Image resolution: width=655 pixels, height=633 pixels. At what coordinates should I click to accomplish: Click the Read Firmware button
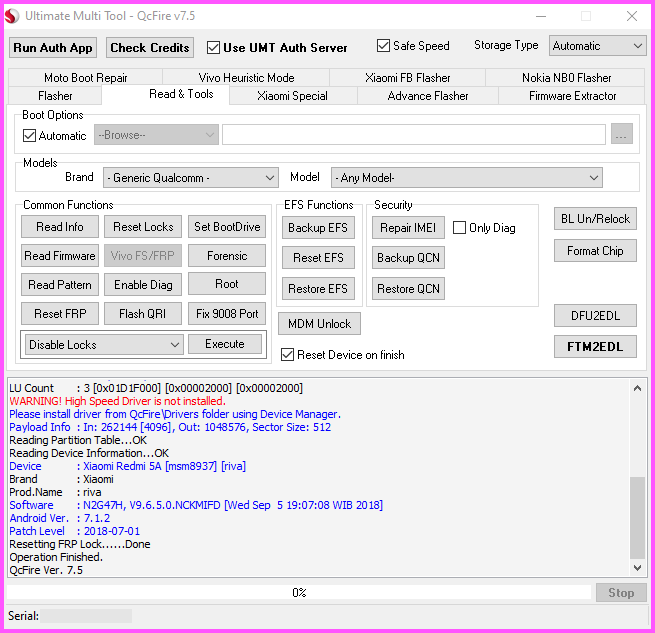coord(60,255)
